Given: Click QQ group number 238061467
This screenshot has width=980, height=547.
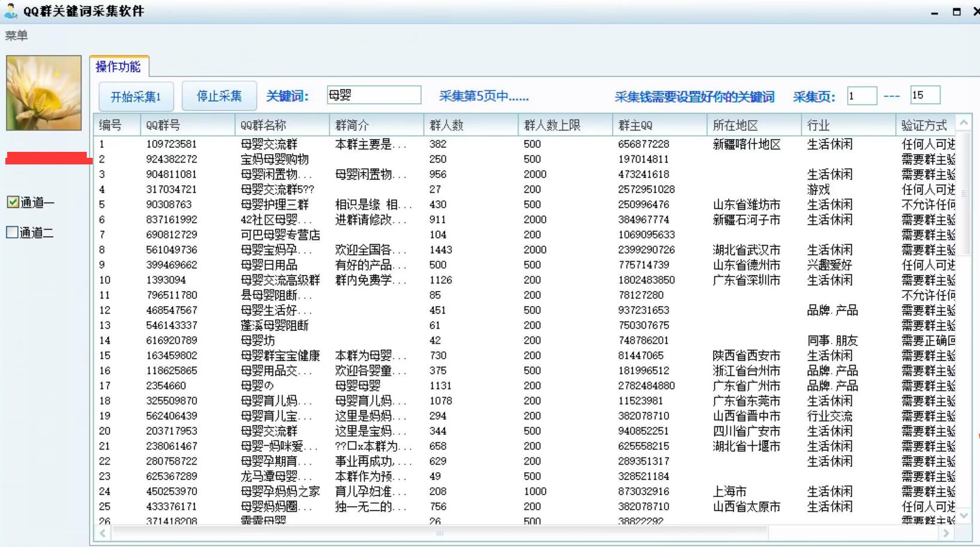Looking at the screenshot, I should [x=171, y=446].
